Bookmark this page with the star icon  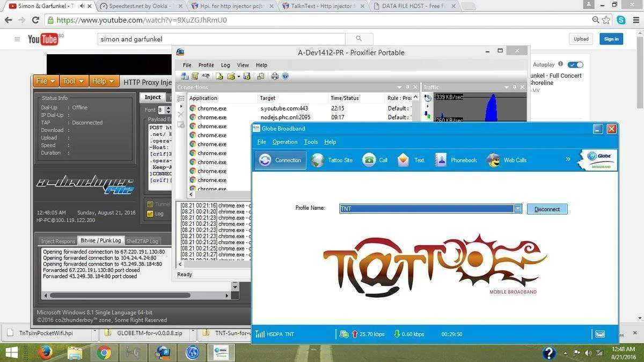(x=606, y=20)
